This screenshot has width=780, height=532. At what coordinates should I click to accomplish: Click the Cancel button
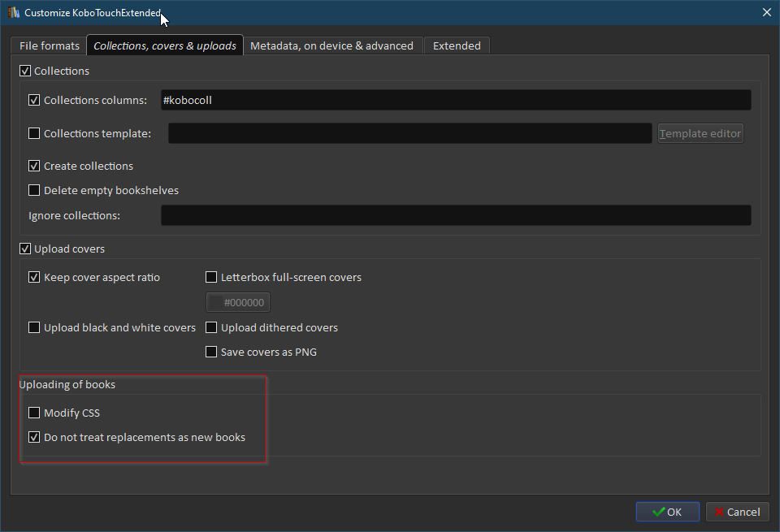coord(737,512)
